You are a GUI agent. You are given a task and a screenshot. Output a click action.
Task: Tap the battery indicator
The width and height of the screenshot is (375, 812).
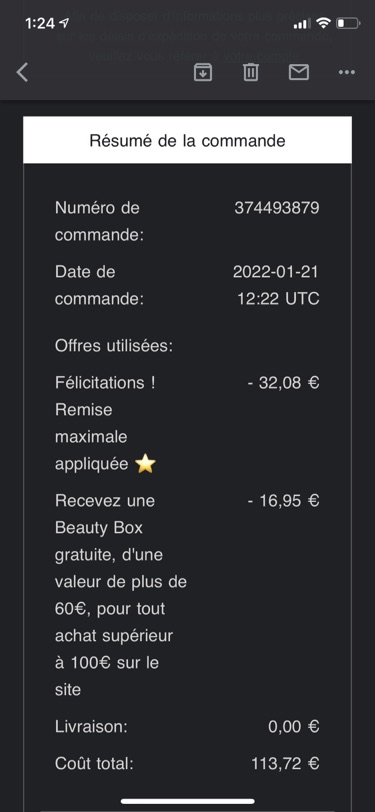pyautogui.click(x=348, y=23)
